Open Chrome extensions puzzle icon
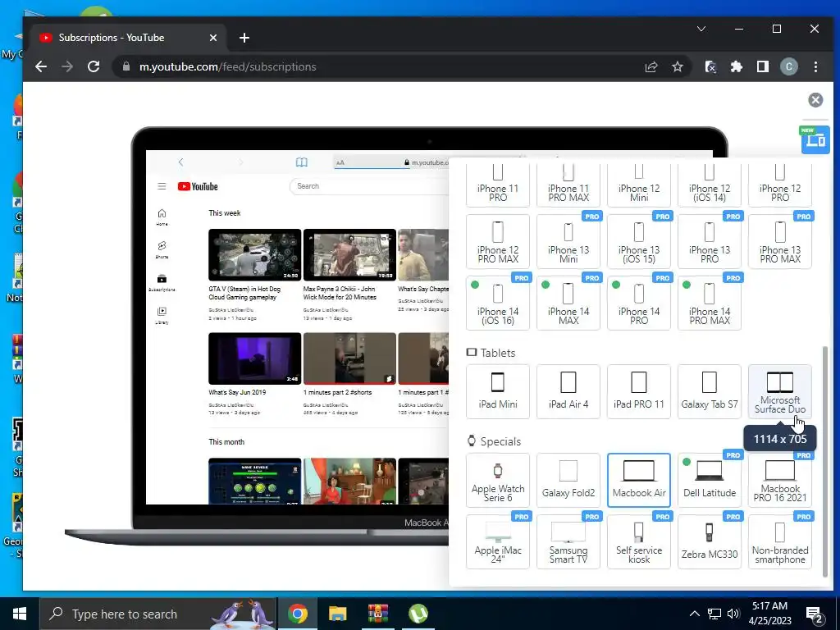Screen dimensions: 840x630 (x=737, y=66)
